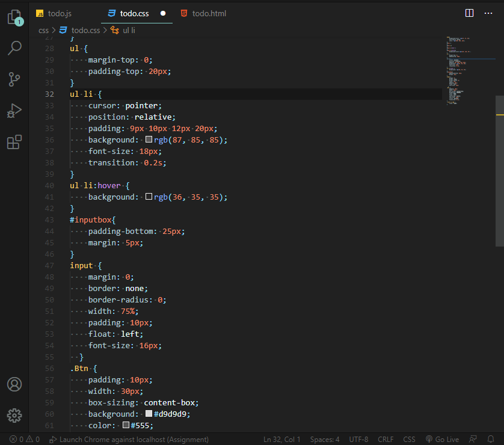Image resolution: width=504 pixels, height=445 pixels.
Task: Click 'border-radius: 0;' declaration
Action: click(128, 299)
